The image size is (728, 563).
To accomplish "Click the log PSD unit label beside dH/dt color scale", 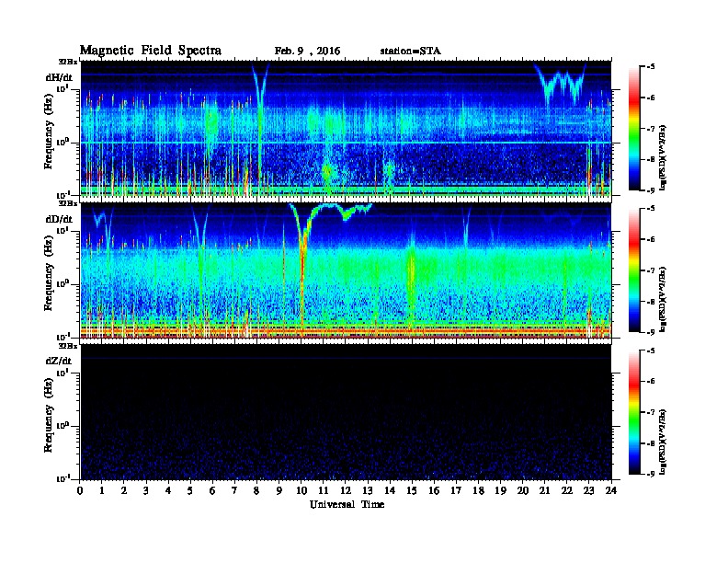I will [x=663, y=158].
